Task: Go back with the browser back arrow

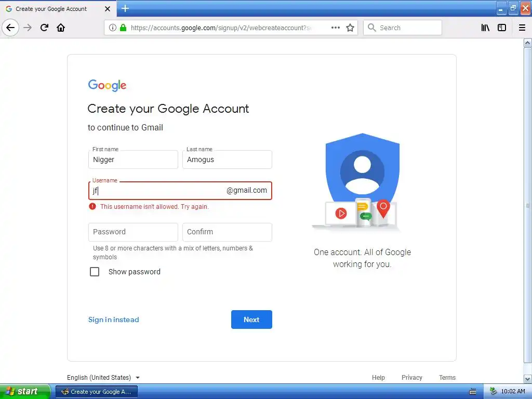Action: 10,28
